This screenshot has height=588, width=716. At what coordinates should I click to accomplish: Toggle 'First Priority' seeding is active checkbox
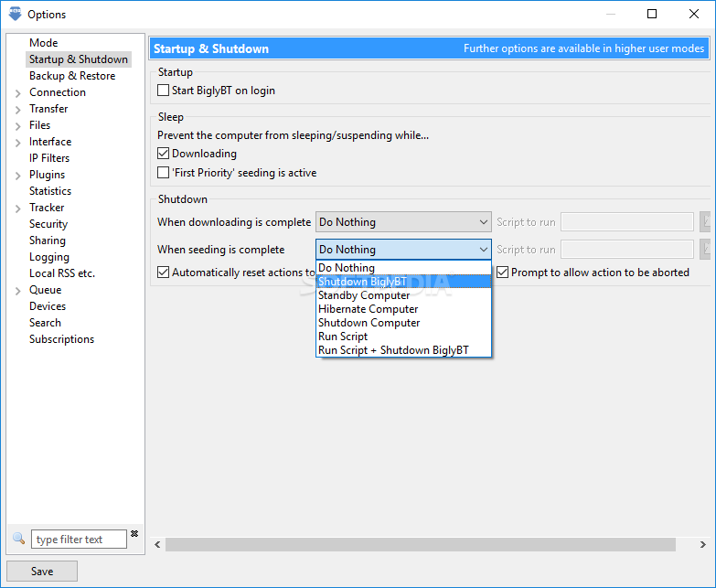[x=163, y=173]
